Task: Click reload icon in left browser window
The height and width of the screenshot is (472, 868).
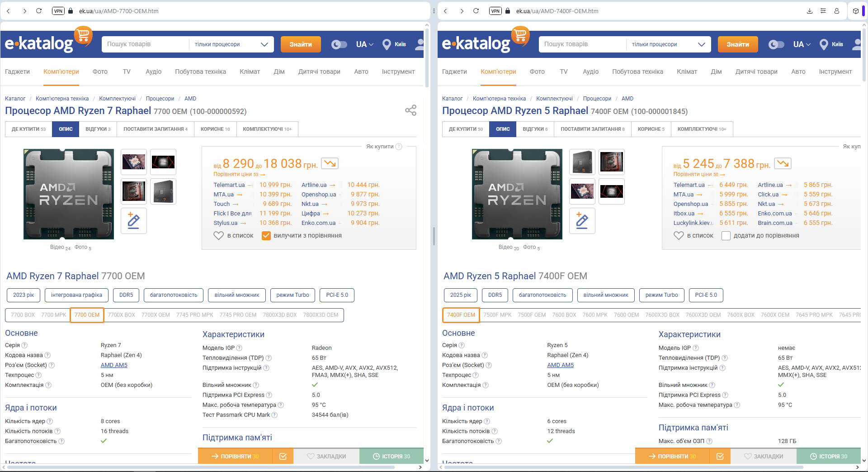Action: 39,11
